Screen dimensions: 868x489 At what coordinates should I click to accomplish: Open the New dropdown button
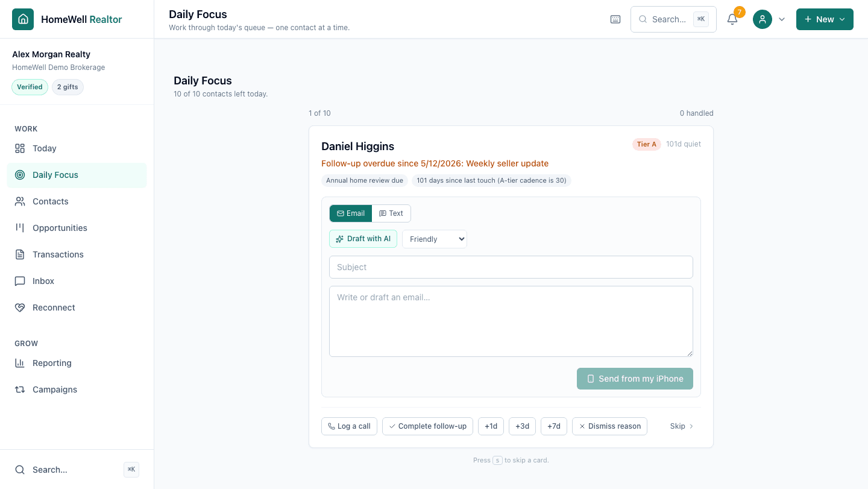point(825,19)
